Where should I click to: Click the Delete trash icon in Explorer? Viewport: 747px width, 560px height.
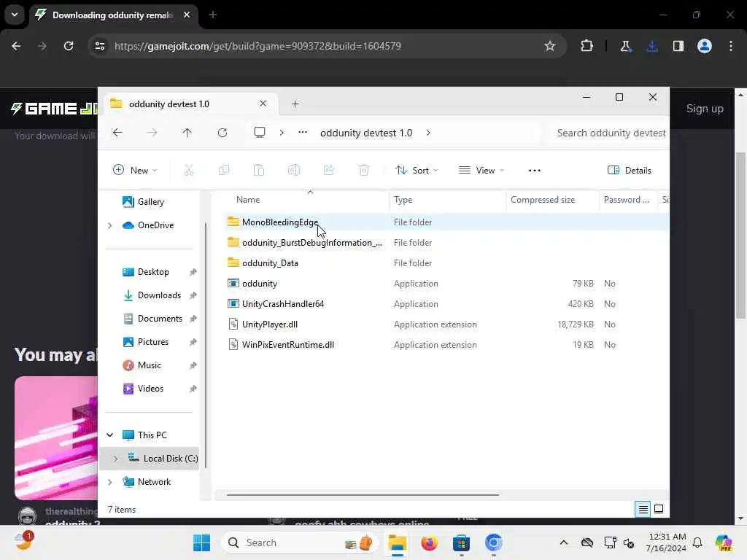point(364,170)
